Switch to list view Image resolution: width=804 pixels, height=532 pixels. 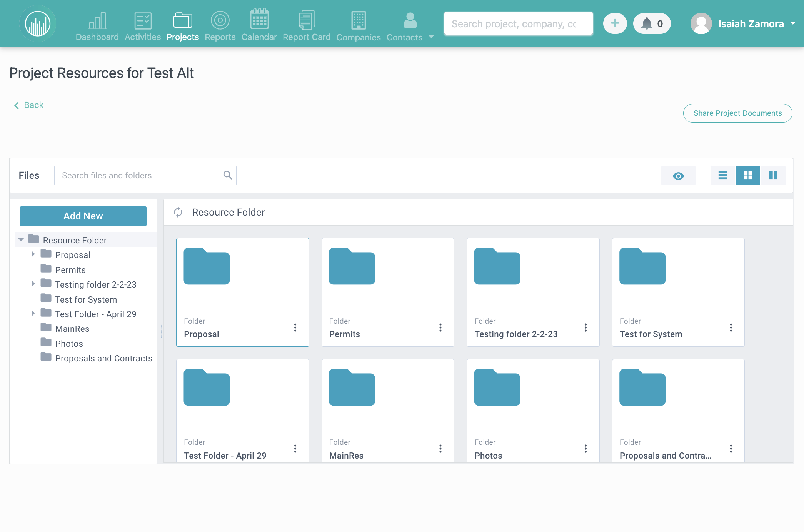[x=723, y=175]
